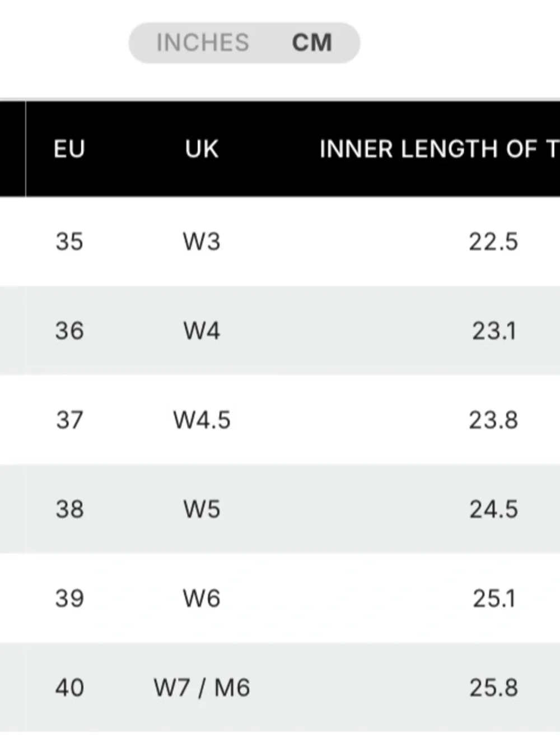Click UK size W6 cell
This screenshot has width=560, height=747.
[202, 598]
